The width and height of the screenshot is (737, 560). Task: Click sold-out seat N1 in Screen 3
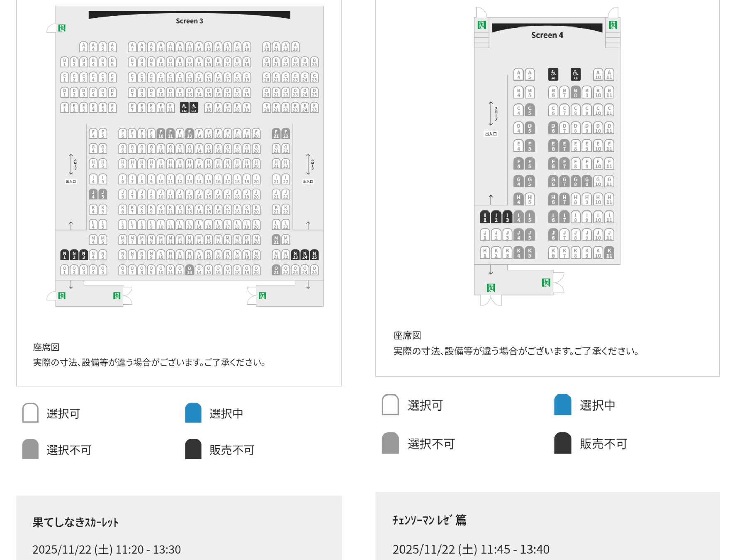[x=64, y=255]
